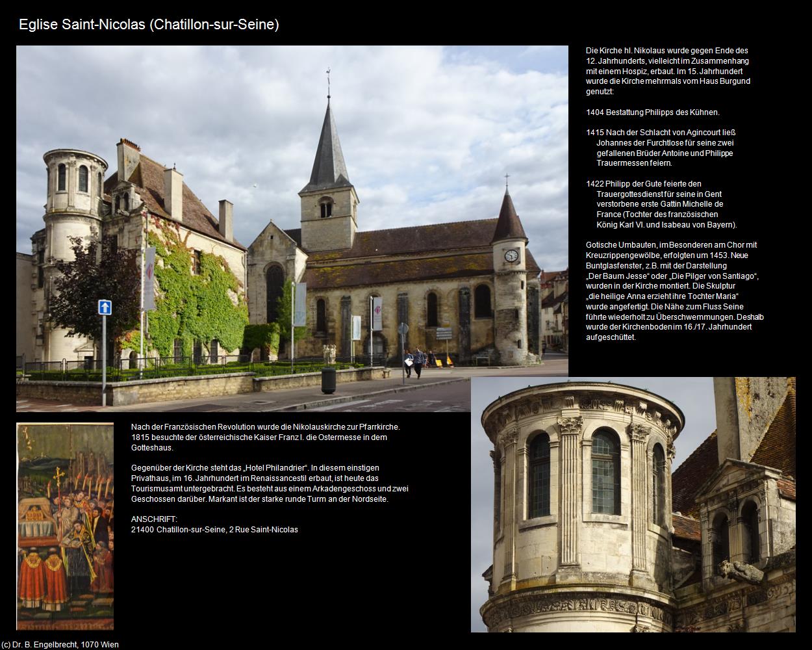Click the round Renaissance tower photo
The width and height of the screenshot is (812, 650).
tap(633, 504)
